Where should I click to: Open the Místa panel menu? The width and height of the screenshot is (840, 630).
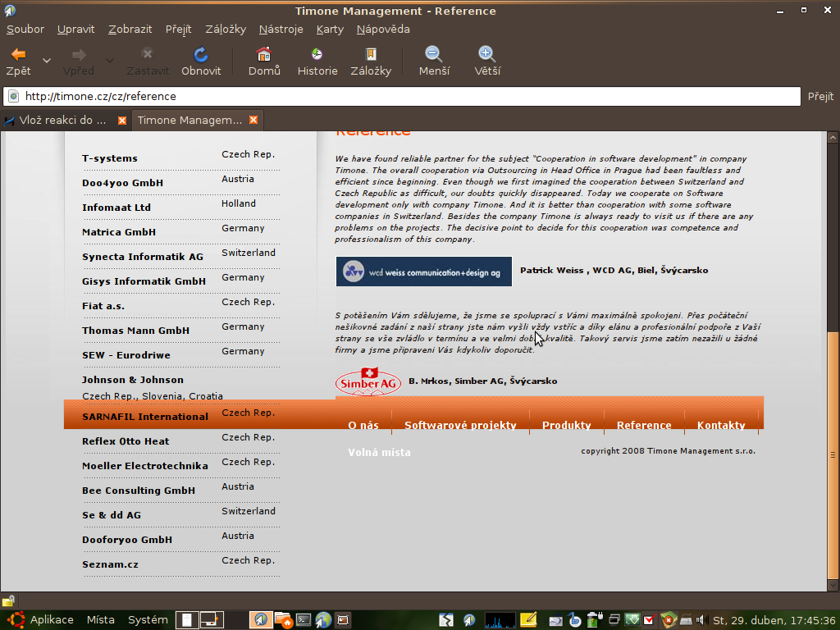tap(101, 620)
